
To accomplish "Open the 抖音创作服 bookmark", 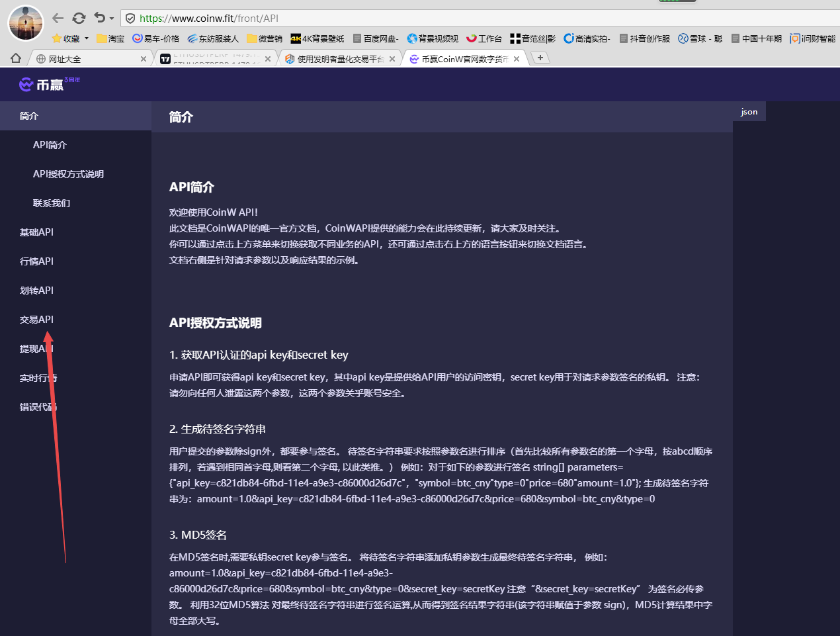I will (x=645, y=38).
